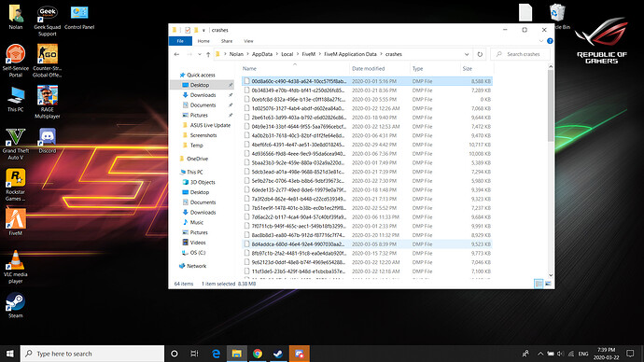Switch to File Explorer on taskbar
This screenshot has width=644, height=362.
[236, 354]
